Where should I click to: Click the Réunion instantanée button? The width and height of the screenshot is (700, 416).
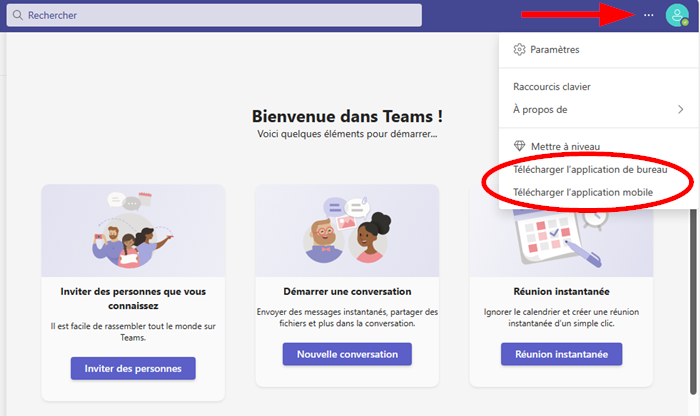click(x=562, y=354)
